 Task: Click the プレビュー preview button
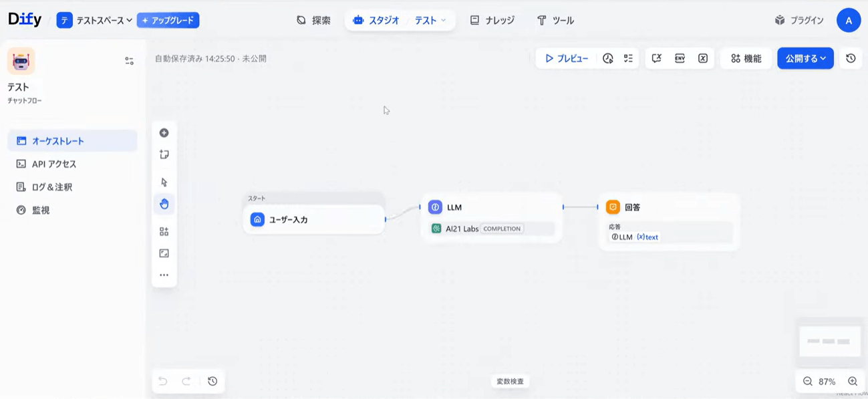pyautogui.click(x=567, y=59)
